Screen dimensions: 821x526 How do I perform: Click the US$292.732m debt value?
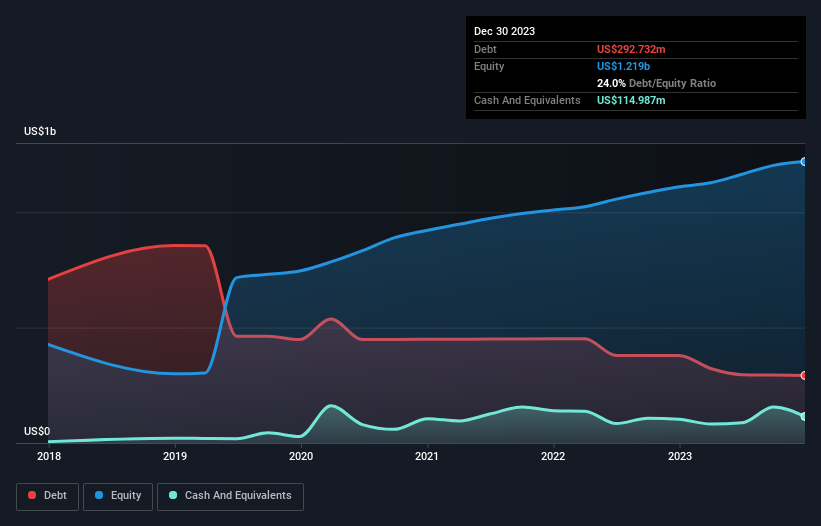[631, 49]
